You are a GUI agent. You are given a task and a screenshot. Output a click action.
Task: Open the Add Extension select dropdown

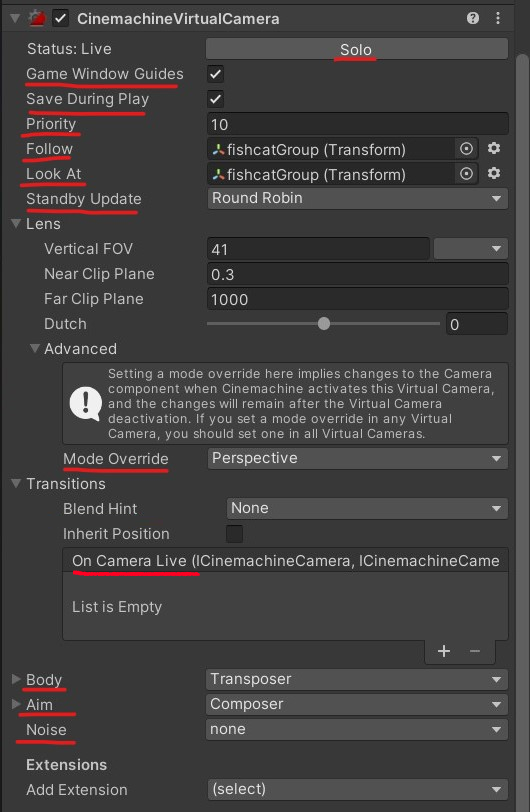(357, 789)
